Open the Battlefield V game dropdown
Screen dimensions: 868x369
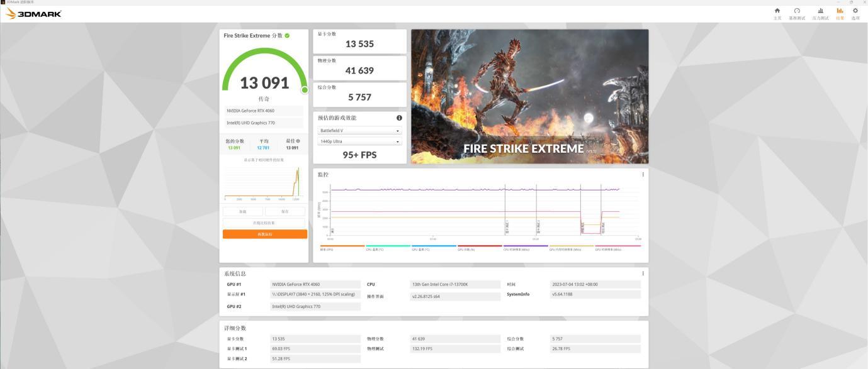click(359, 131)
